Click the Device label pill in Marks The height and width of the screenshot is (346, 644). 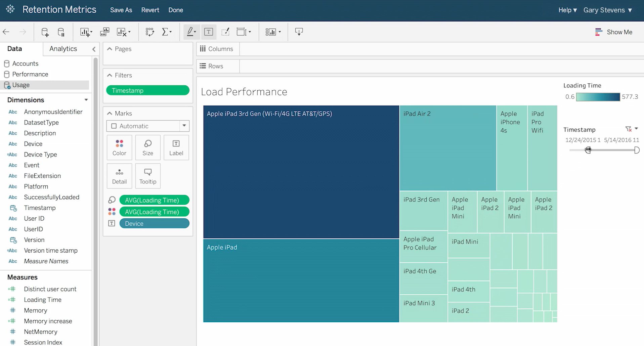point(155,224)
